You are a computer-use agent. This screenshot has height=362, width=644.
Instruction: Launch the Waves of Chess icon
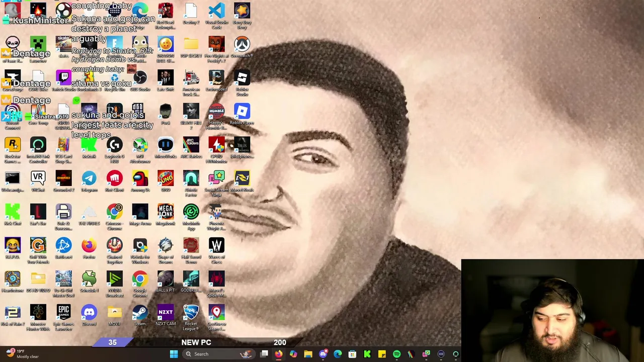tap(216, 251)
